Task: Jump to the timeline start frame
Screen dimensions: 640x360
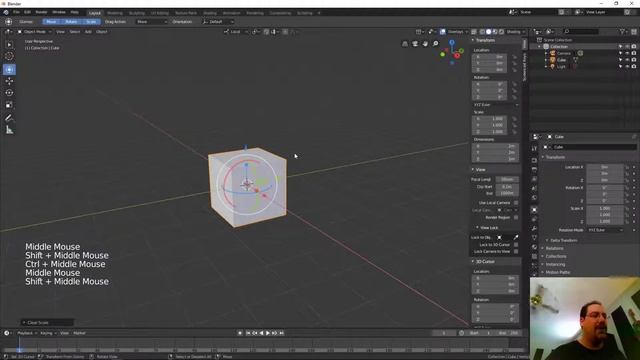Action: click(248, 333)
